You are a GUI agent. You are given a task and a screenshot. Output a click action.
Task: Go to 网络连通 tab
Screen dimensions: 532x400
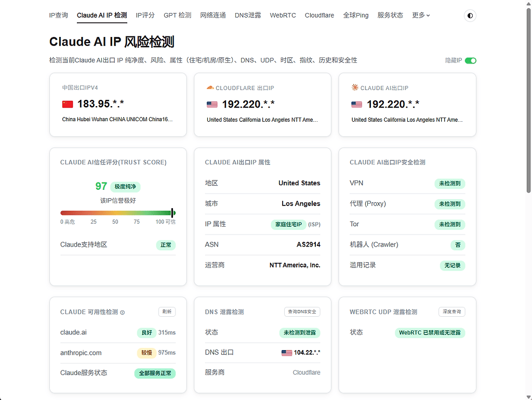pyautogui.click(x=212, y=15)
